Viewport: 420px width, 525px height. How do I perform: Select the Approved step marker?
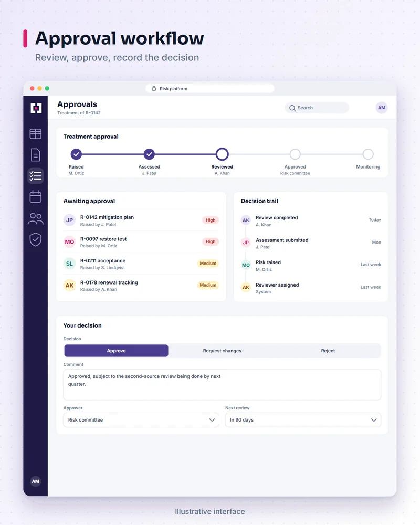295,154
